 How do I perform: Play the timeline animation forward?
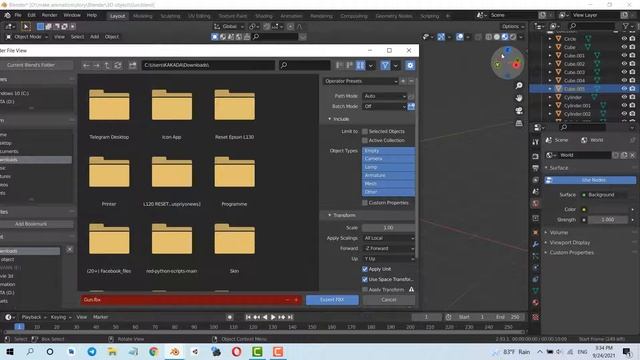point(273,317)
